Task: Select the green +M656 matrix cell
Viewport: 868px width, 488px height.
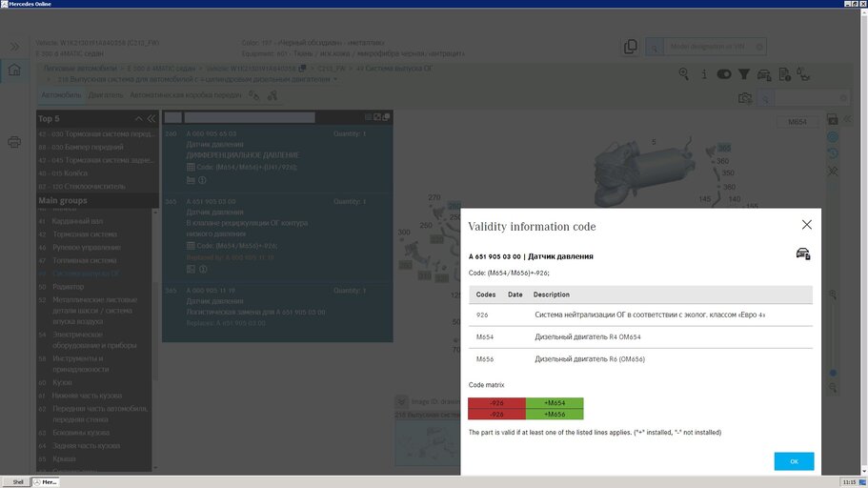Action: (x=555, y=414)
